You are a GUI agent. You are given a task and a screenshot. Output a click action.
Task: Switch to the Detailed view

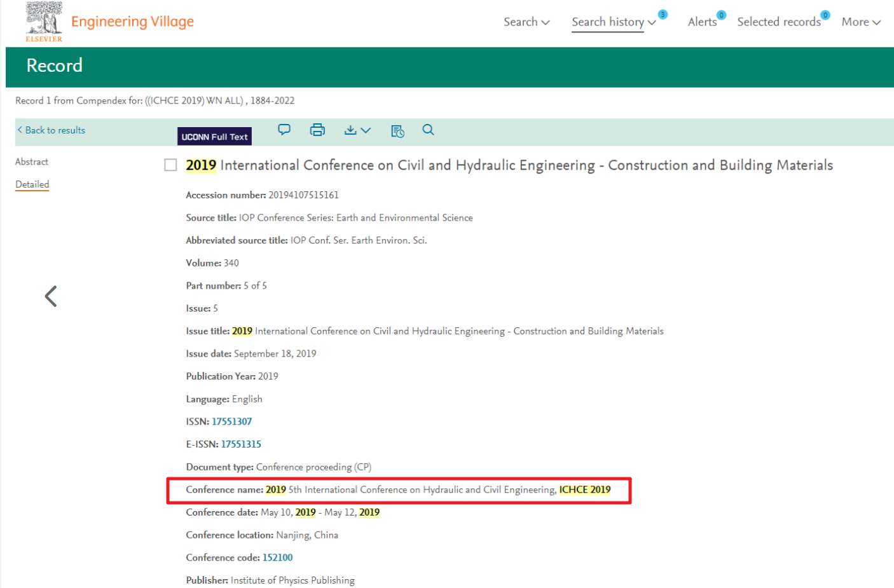point(32,184)
